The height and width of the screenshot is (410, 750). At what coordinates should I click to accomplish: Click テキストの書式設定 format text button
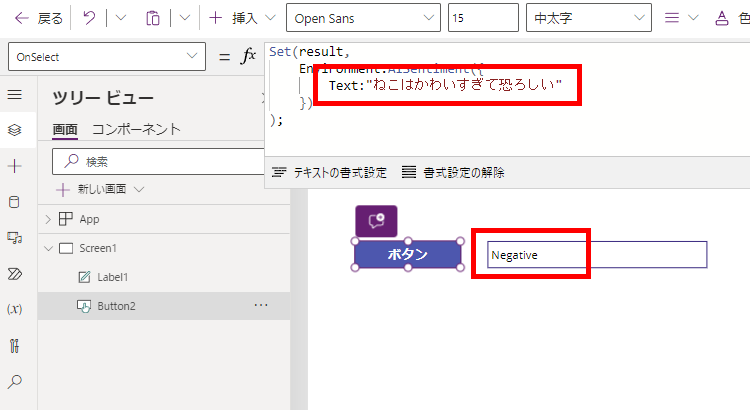coord(329,172)
